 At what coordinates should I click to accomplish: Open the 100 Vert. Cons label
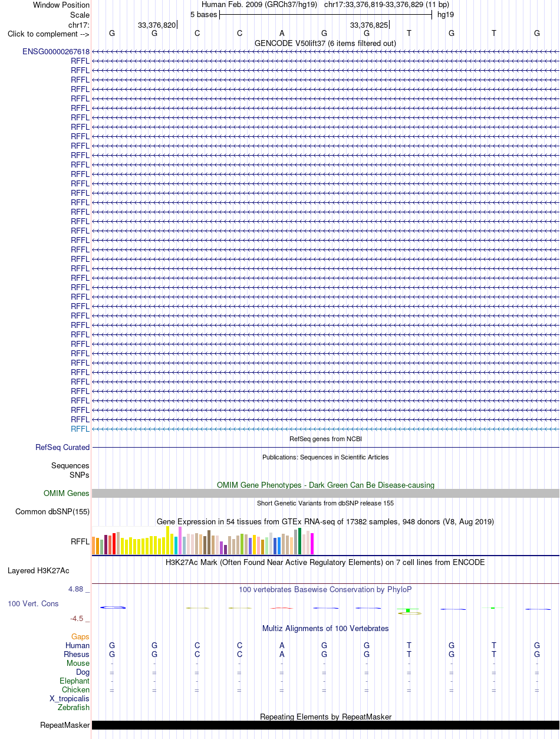click(x=33, y=604)
